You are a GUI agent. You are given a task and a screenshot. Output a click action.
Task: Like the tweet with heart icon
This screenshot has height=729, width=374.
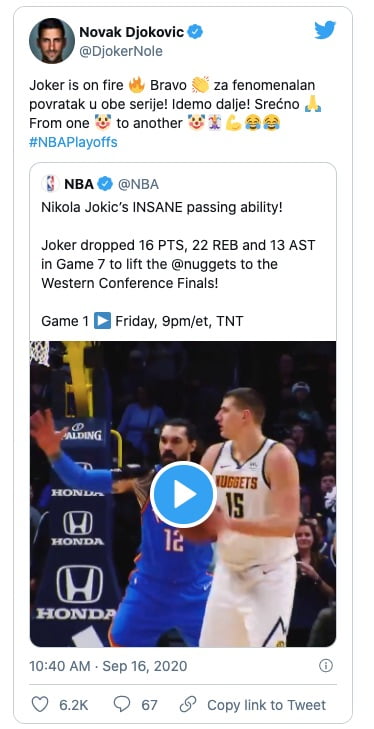[40, 704]
